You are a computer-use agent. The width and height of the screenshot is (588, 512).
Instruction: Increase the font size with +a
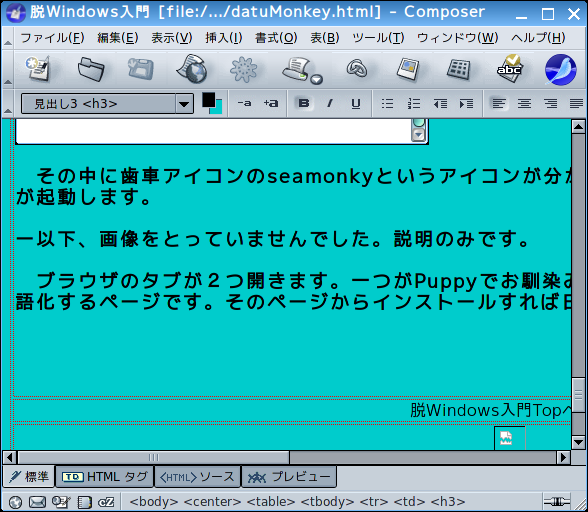pyautogui.click(x=271, y=103)
